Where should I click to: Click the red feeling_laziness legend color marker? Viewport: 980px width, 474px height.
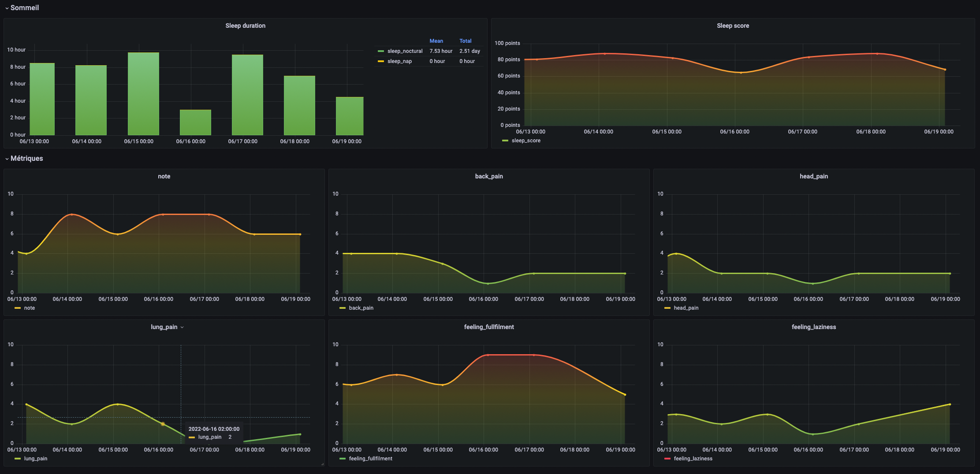[667, 459]
